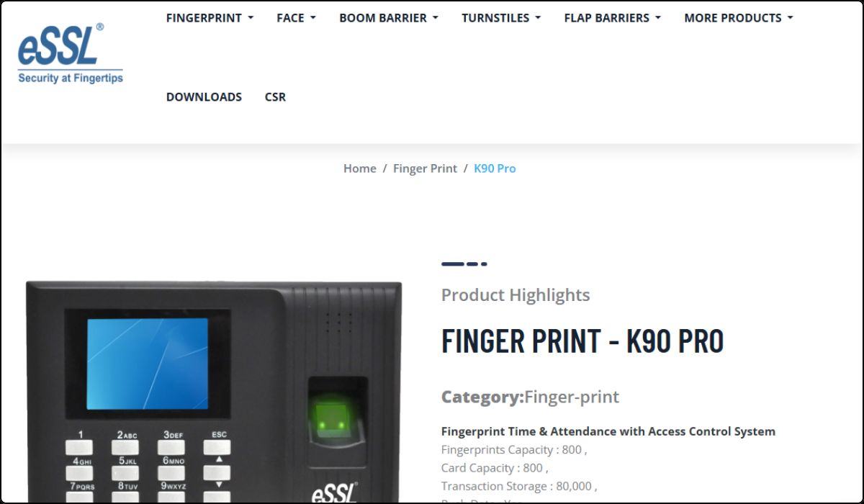864x504 pixels.
Task: Open the FINGERPRINT dropdown menu
Action: [x=210, y=18]
